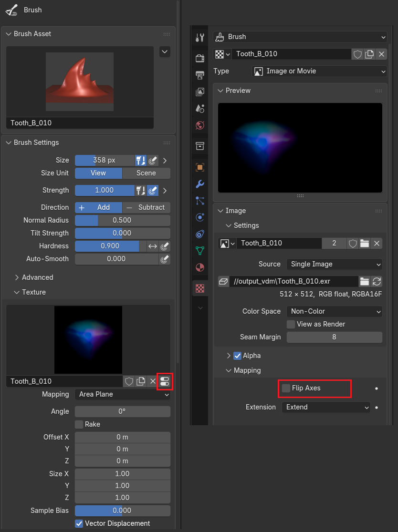The width and height of the screenshot is (398, 532).
Task: Open the Collection properties tab icon
Action: (200, 146)
